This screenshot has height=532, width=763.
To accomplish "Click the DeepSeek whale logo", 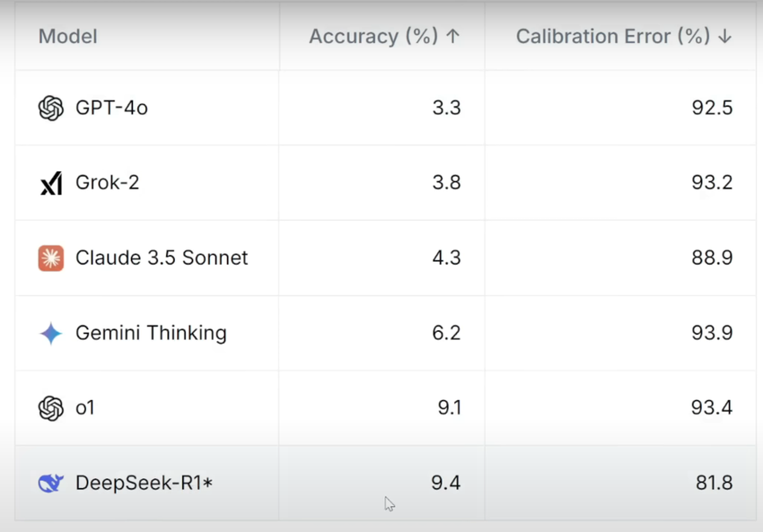I will pos(51,484).
